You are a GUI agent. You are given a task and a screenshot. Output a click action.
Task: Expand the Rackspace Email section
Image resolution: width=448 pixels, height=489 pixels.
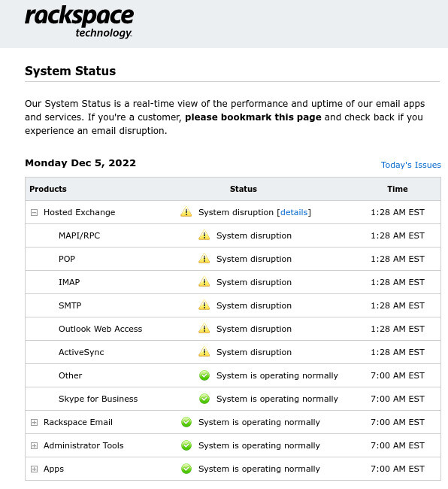(34, 423)
